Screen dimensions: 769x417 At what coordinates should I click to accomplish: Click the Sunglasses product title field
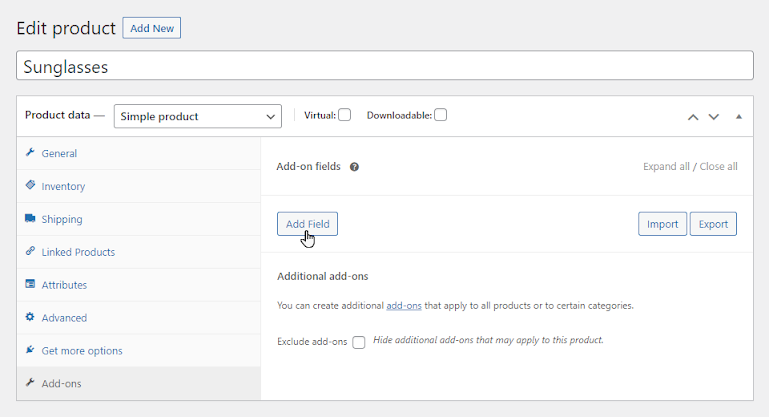385,65
